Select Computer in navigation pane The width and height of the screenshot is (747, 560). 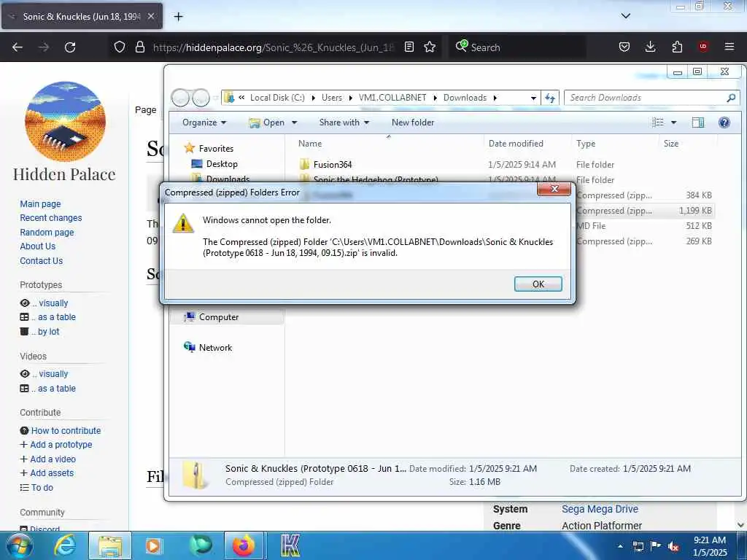[x=219, y=317]
